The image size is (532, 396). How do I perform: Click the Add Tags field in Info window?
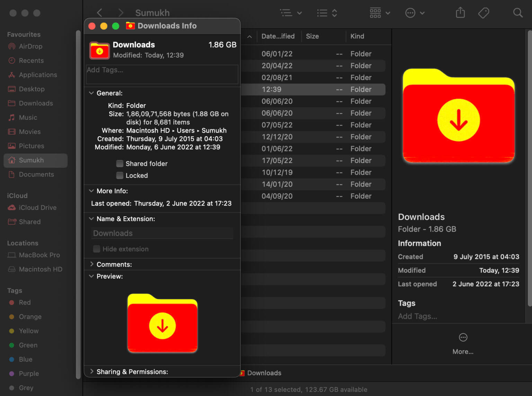[x=162, y=74]
